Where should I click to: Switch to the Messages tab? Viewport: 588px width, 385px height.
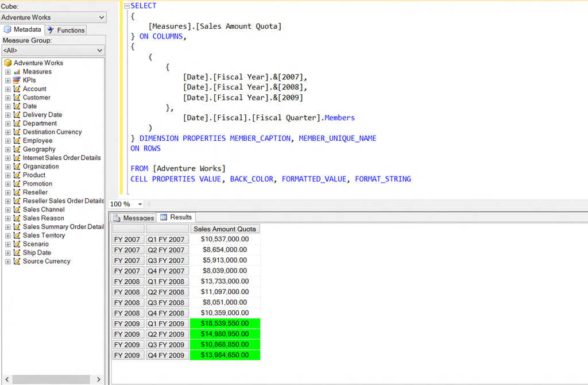point(133,218)
